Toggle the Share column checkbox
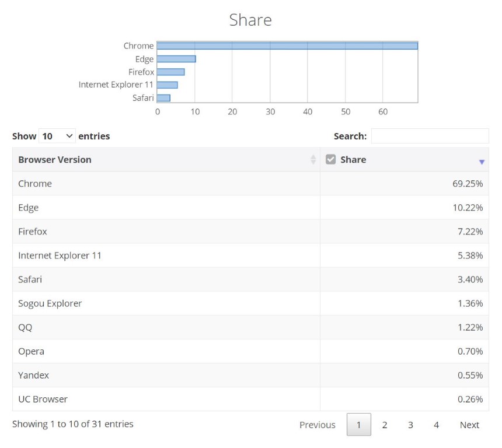Image resolution: width=502 pixels, height=448 pixels. pyautogui.click(x=330, y=159)
